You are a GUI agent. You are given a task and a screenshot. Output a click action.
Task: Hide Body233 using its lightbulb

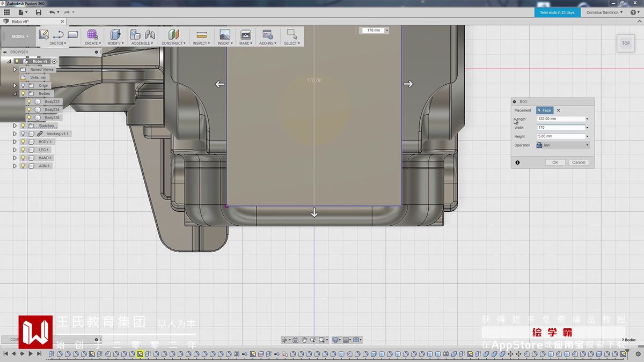tap(30, 101)
